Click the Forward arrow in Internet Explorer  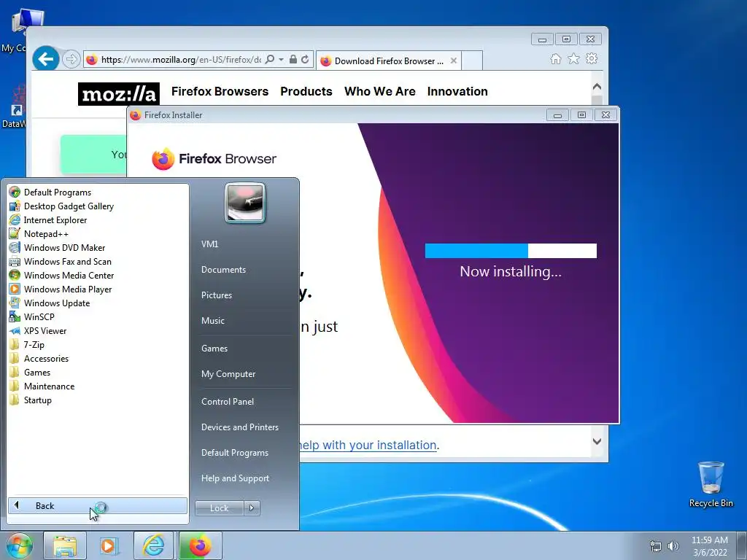pyautogui.click(x=71, y=60)
